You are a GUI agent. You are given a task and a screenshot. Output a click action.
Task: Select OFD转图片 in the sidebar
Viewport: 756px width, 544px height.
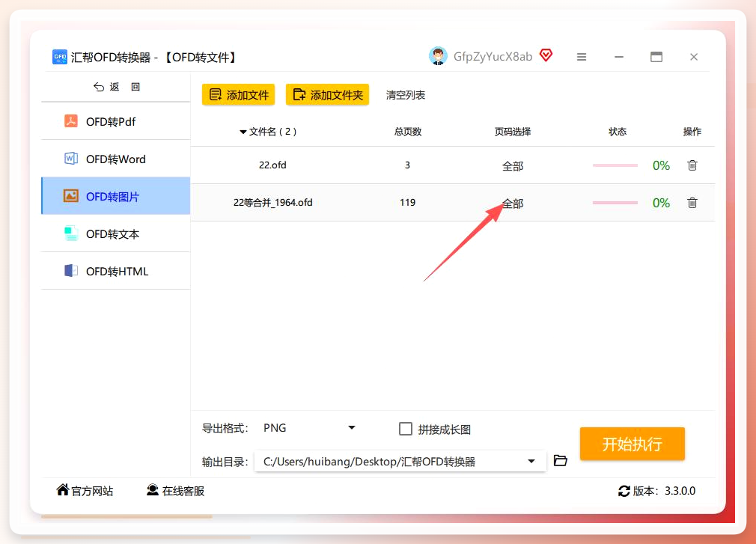116,196
